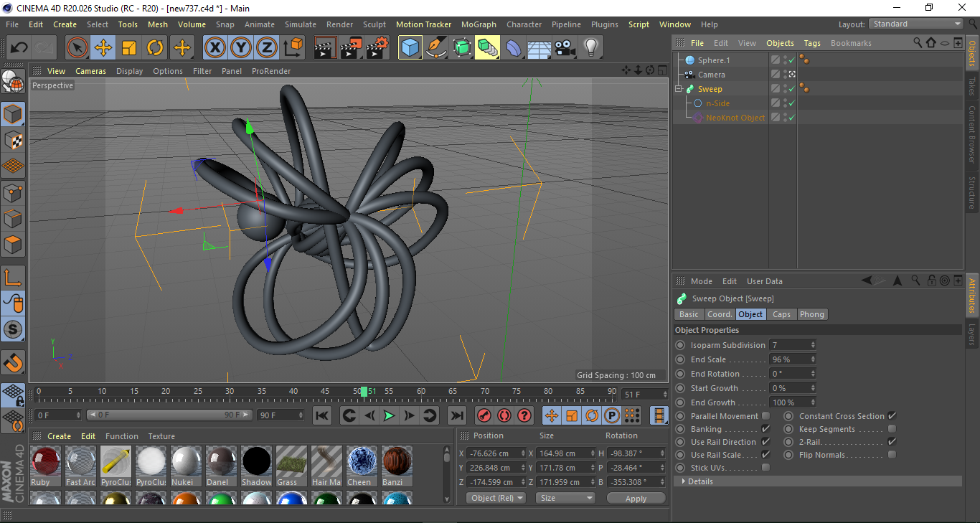
Task: Expand the Details section
Action: 684,481
